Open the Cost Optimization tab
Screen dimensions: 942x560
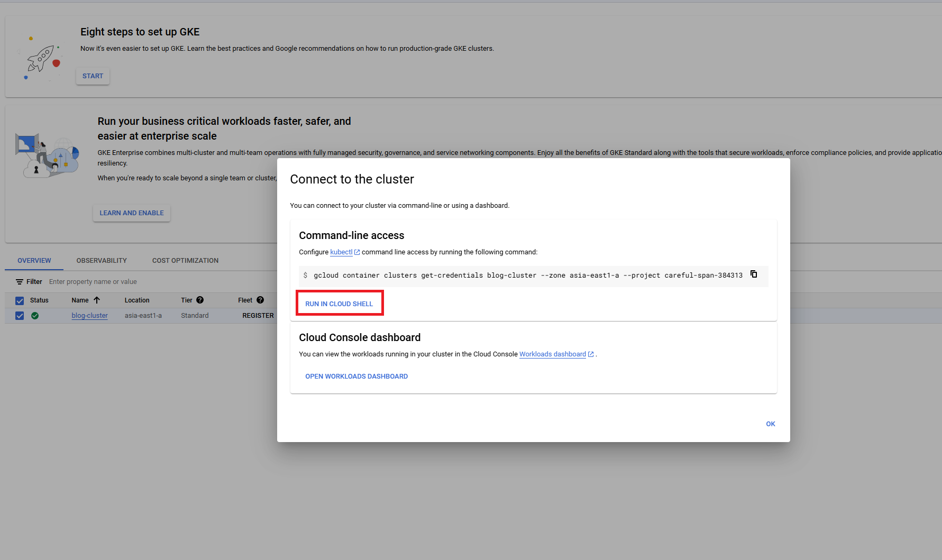185,260
